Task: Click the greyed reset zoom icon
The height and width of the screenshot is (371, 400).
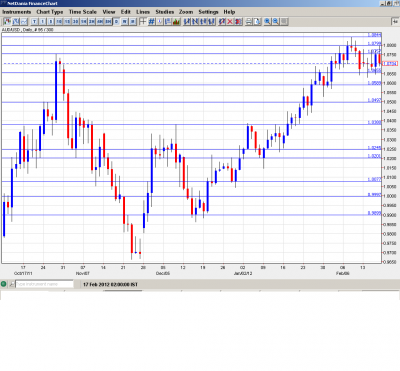Action: pos(284,22)
